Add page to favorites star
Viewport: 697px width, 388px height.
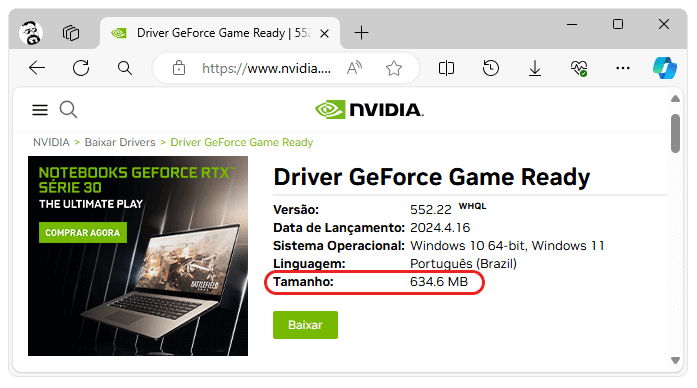pyautogui.click(x=394, y=68)
